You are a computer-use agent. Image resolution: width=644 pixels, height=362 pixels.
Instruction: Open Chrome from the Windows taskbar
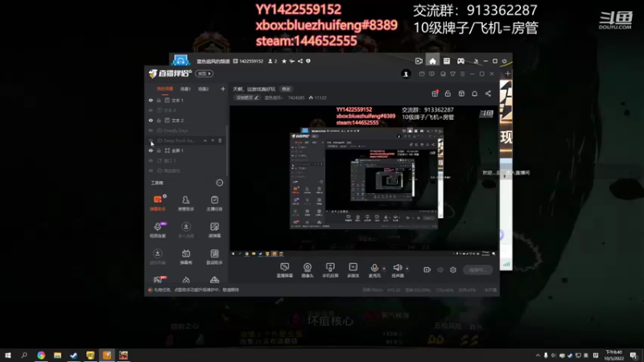pyautogui.click(x=41, y=355)
